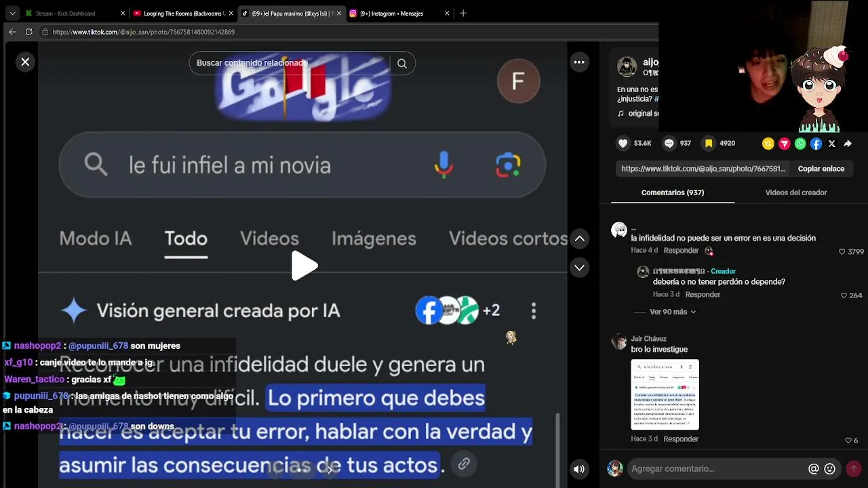This screenshot has width=868, height=488.
Task: Mention a user with the @ icon
Action: click(x=814, y=469)
